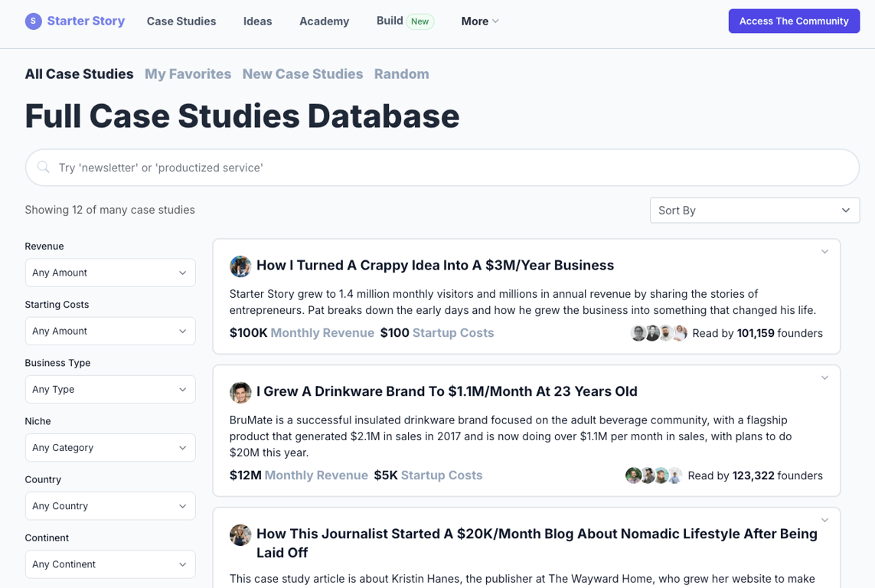
Task: Click author avatar of Journalist Blog story
Action: coord(240,534)
